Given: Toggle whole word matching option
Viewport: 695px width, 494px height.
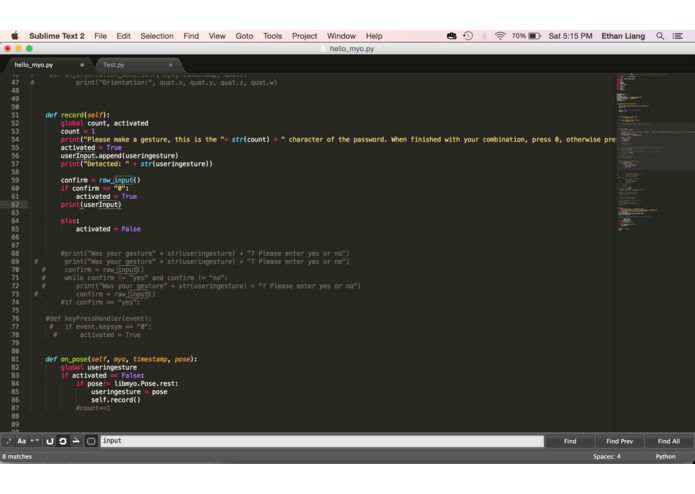Looking at the screenshot, I should 35,441.
